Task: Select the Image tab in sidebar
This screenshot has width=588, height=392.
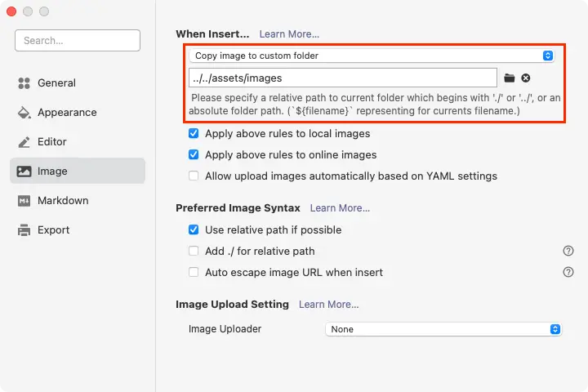Action: (78, 171)
